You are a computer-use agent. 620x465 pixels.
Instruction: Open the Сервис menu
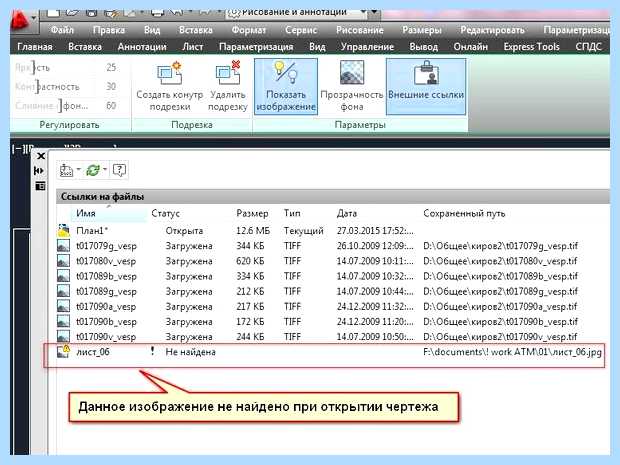coord(301,30)
